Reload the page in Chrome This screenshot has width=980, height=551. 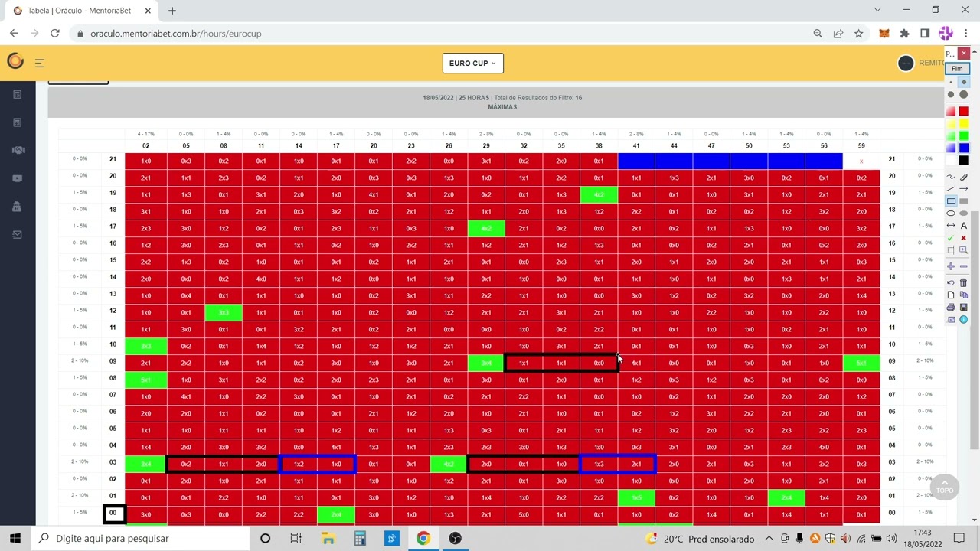(54, 34)
